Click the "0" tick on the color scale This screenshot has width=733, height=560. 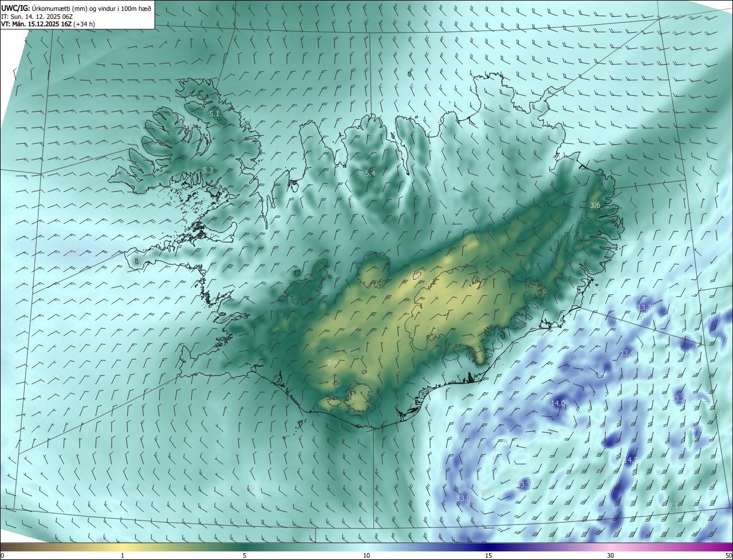click(2, 555)
